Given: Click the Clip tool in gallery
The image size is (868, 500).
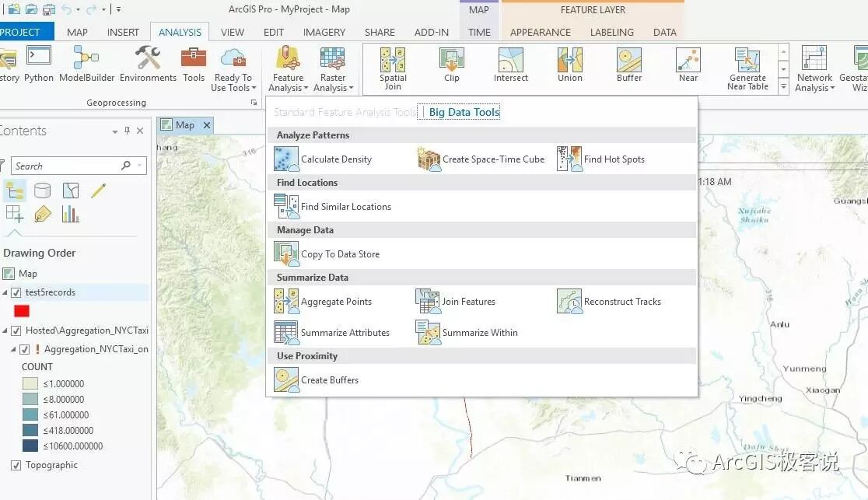Looking at the screenshot, I should pos(452,65).
